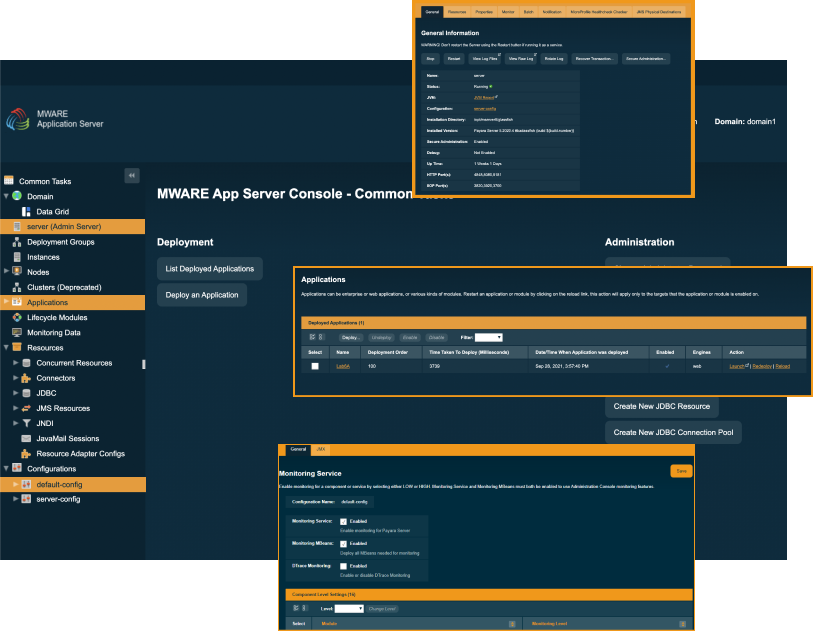Screen dimensions: 813x631
Task: Click select-all icon in Deployed Applications toolbar
Action: [313, 337]
